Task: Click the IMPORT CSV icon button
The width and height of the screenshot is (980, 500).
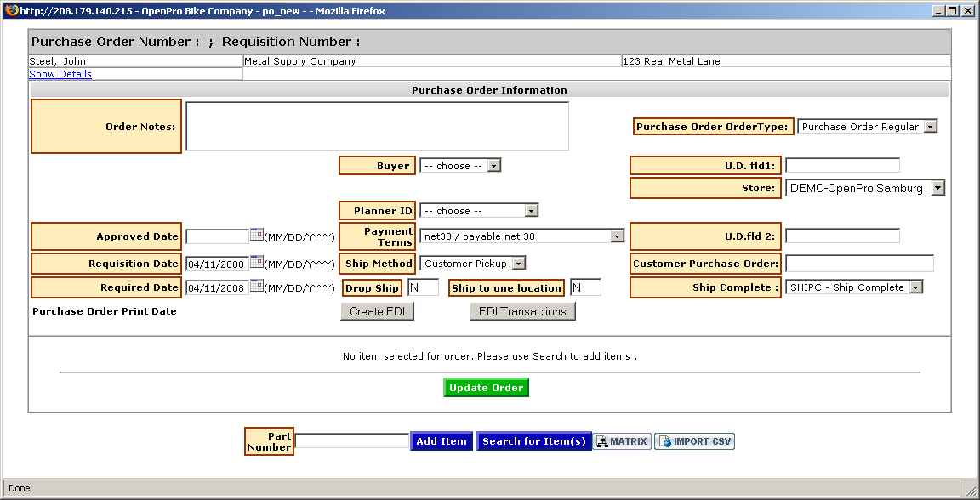Action: [x=694, y=441]
